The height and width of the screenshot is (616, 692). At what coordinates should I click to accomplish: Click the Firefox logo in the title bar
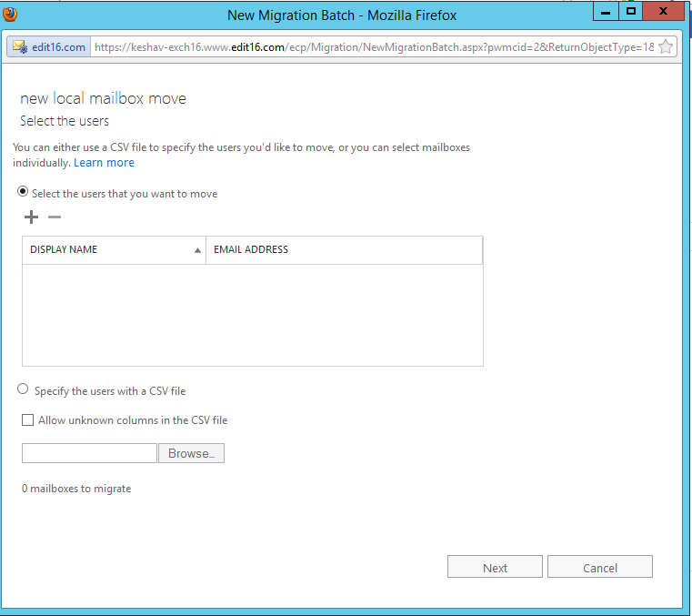coord(9,14)
